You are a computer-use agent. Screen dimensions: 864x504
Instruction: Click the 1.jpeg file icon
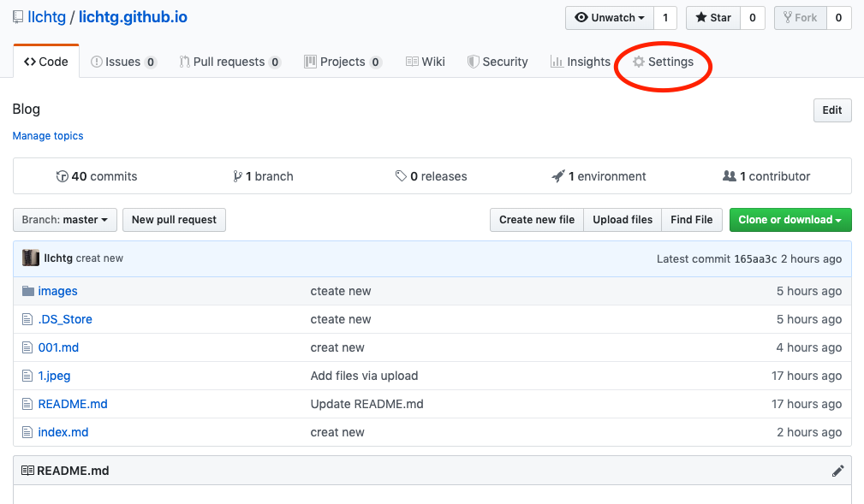click(27, 376)
